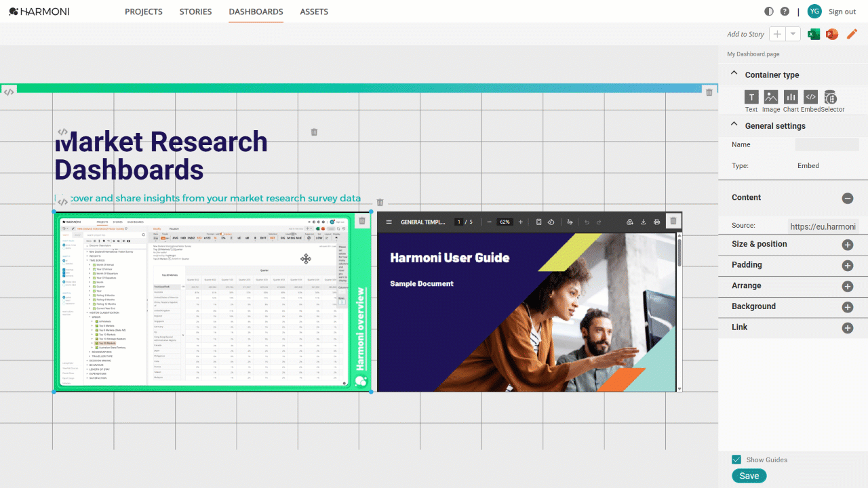This screenshot has width=868, height=488.
Task: Click the insights subtitle text
Action: coord(208,199)
